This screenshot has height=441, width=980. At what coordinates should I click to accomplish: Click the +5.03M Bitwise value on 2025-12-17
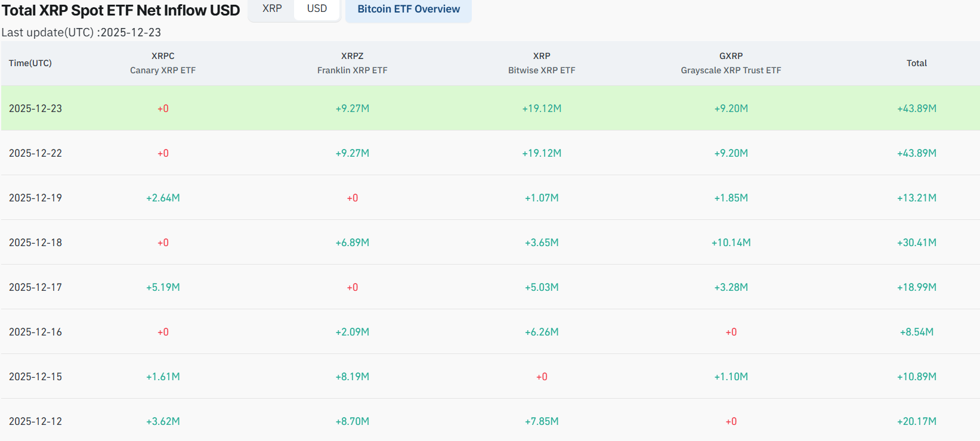tap(542, 287)
